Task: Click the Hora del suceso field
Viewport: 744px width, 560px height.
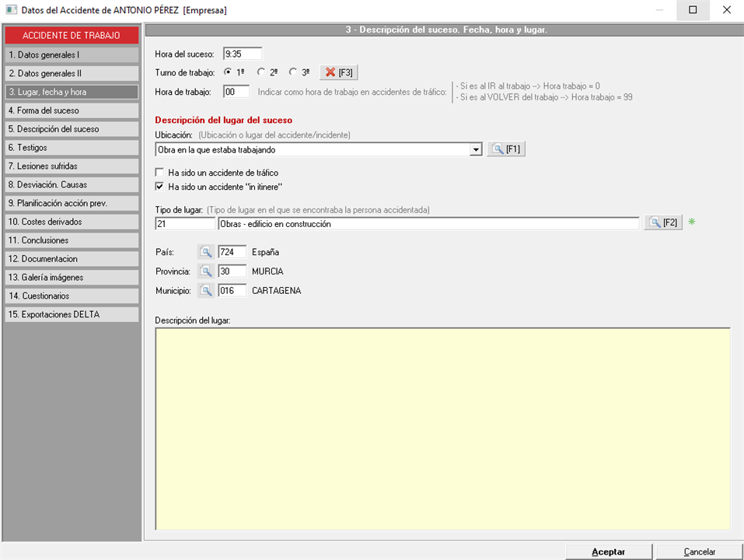Action: pyautogui.click(x=242, y=54)
